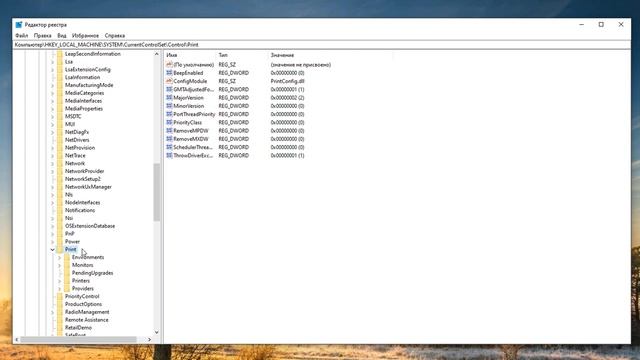640x360 pixels.
Task: Click the tree scroll up arrow
Action: click(x=157, y=54)
